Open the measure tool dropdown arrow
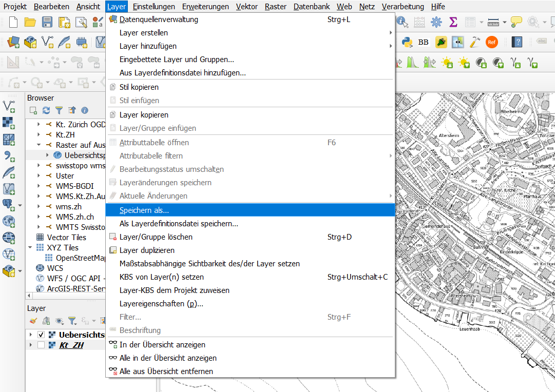The image size is (555, 392). (x=505, y=22)
